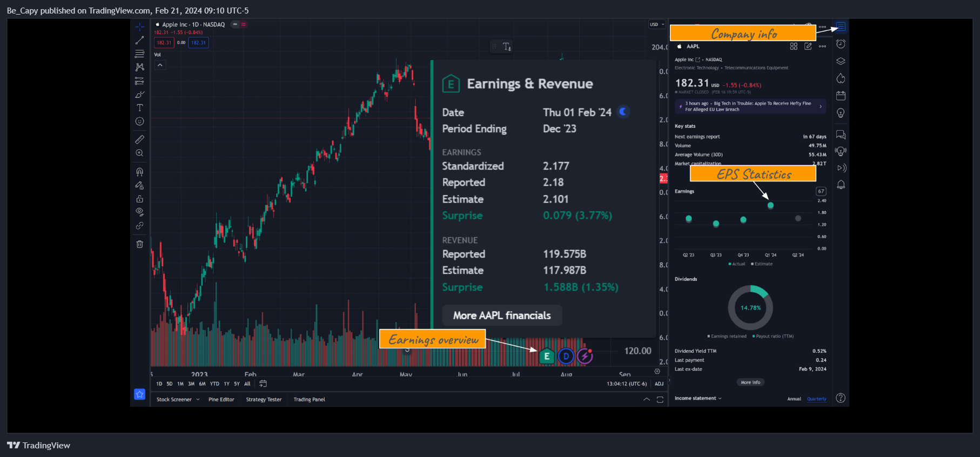Toggle hide all drawings eye icon
The width and height of the screenshot is (980, 457).
[x=139, y=212]
